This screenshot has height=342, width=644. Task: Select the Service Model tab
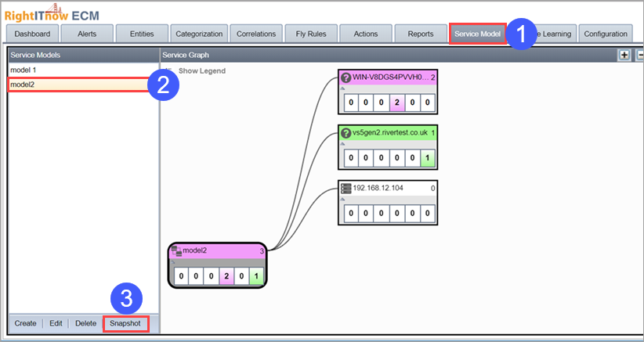477,34
